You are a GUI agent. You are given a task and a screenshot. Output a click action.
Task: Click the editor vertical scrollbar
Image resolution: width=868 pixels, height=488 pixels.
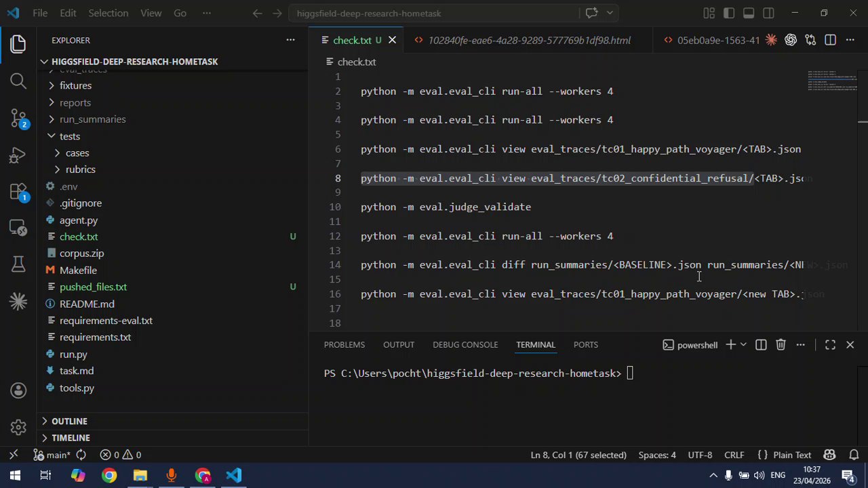863,200
